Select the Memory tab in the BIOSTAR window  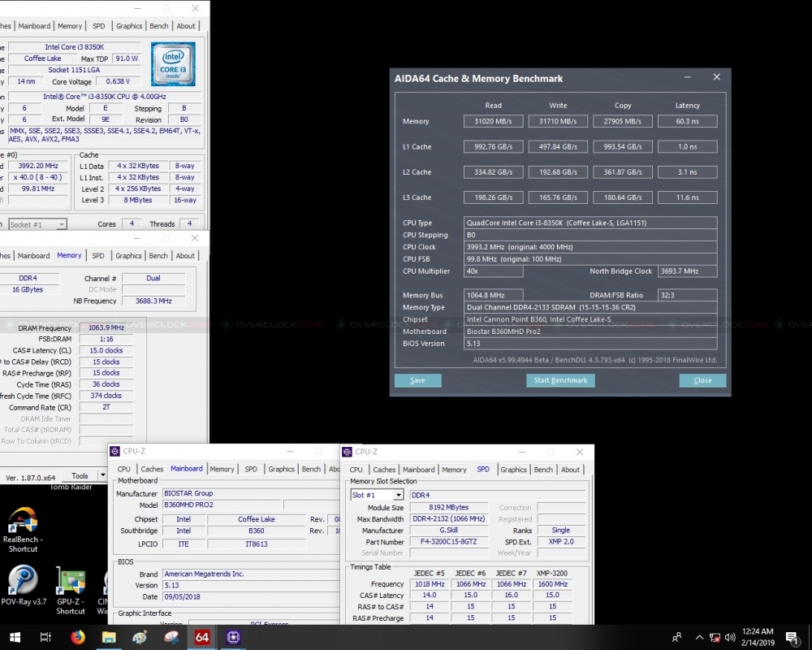click(222, 469)
